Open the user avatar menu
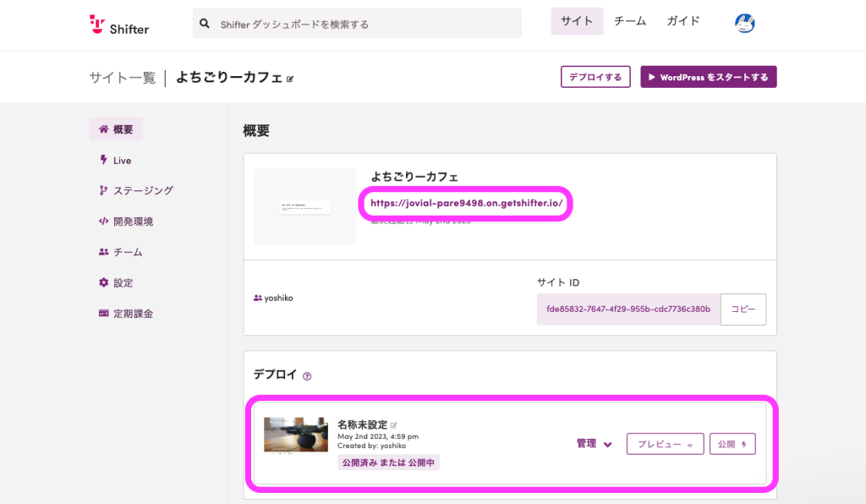 (x=744, y=23)
